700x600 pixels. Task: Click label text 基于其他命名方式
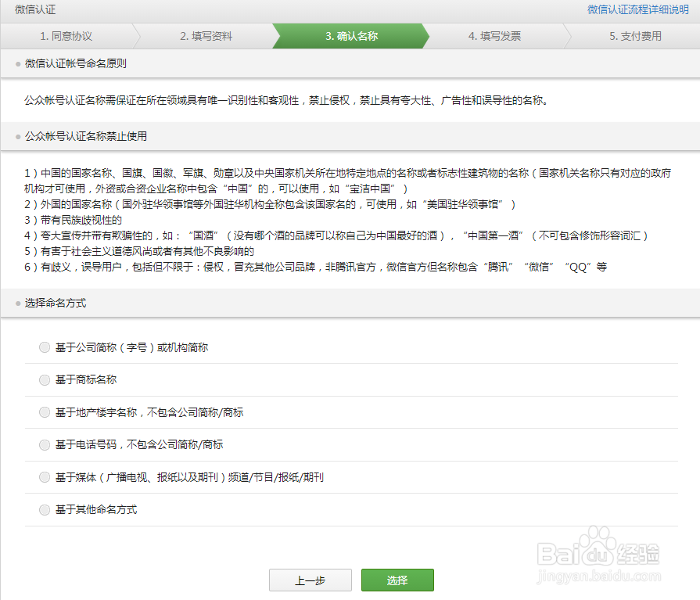[96, 510]
